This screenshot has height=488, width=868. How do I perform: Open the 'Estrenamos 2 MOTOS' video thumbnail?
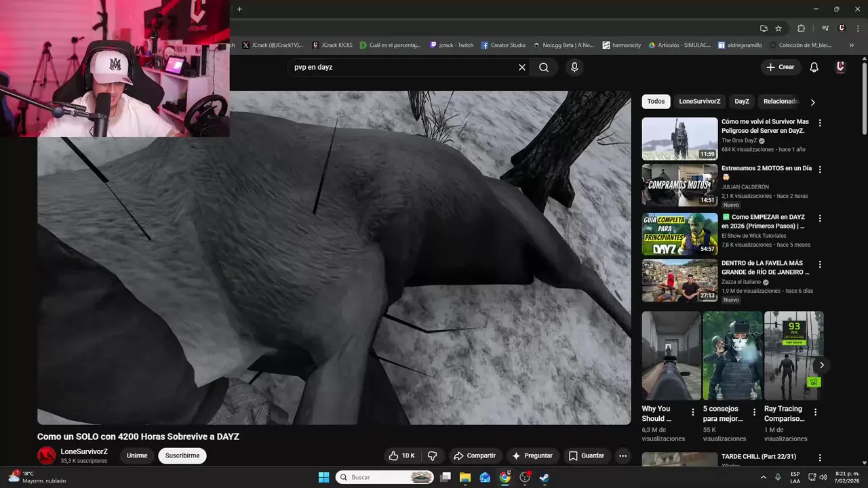tap(679, 185)
